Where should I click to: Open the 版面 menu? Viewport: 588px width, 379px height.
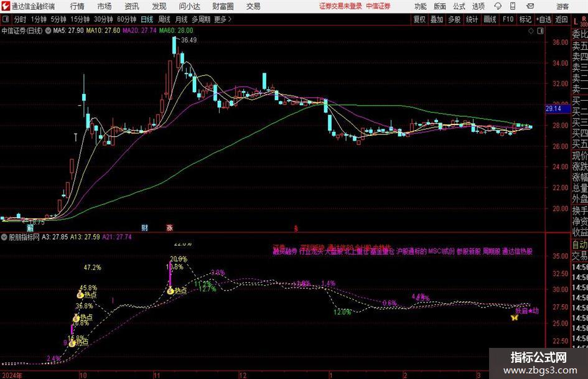coord(440,6)
